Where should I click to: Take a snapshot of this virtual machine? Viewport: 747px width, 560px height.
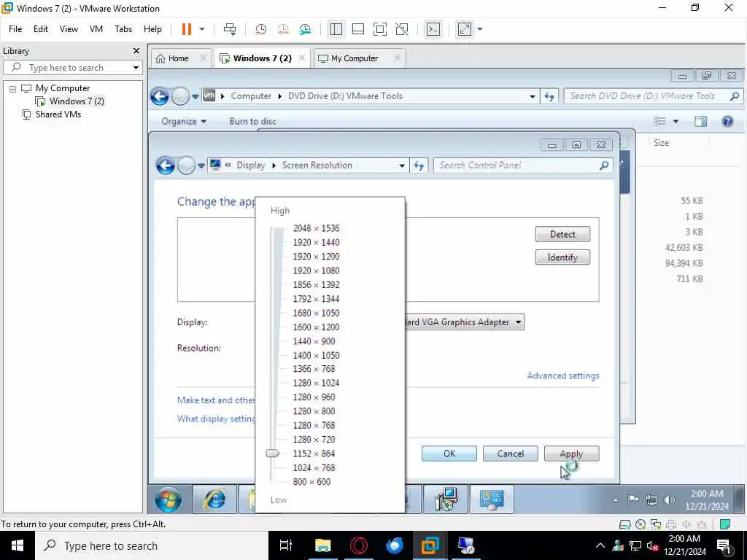coord(260,29)
